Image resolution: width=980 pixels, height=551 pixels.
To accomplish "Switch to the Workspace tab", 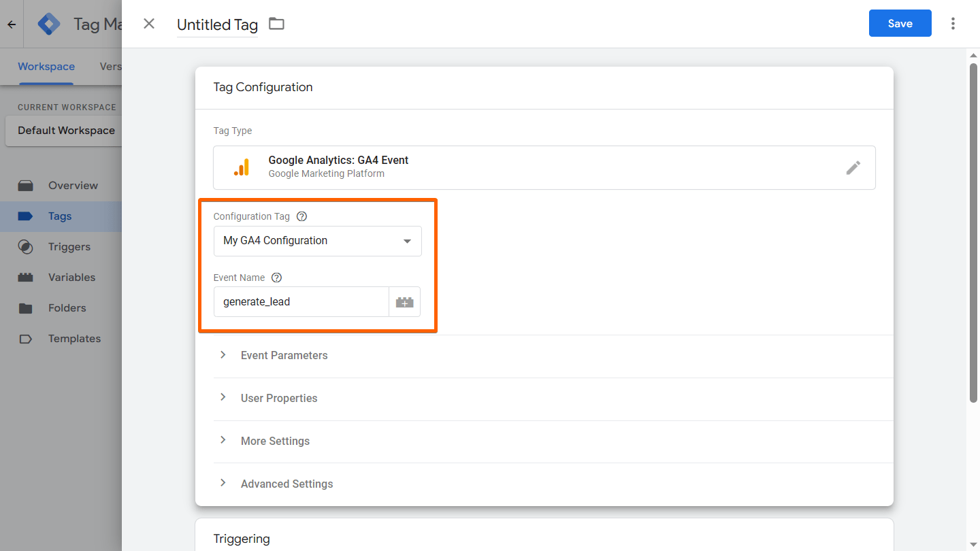I will pos(46,67).
